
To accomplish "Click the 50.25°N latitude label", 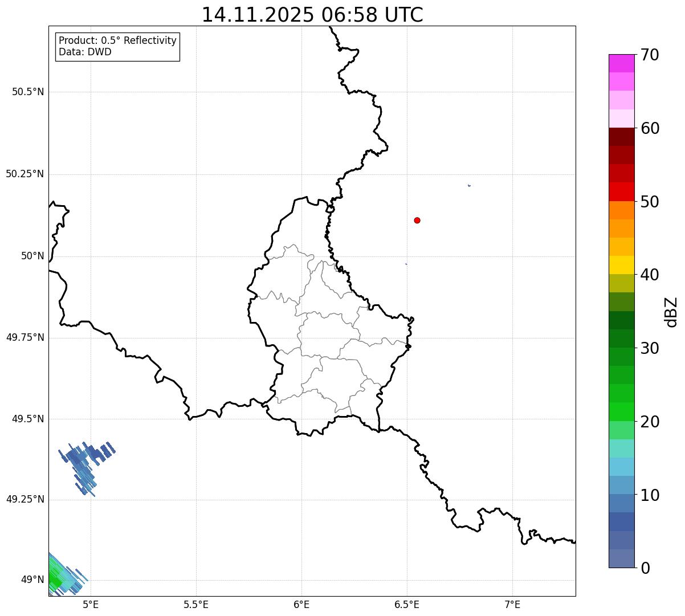I will pos(25,174).
